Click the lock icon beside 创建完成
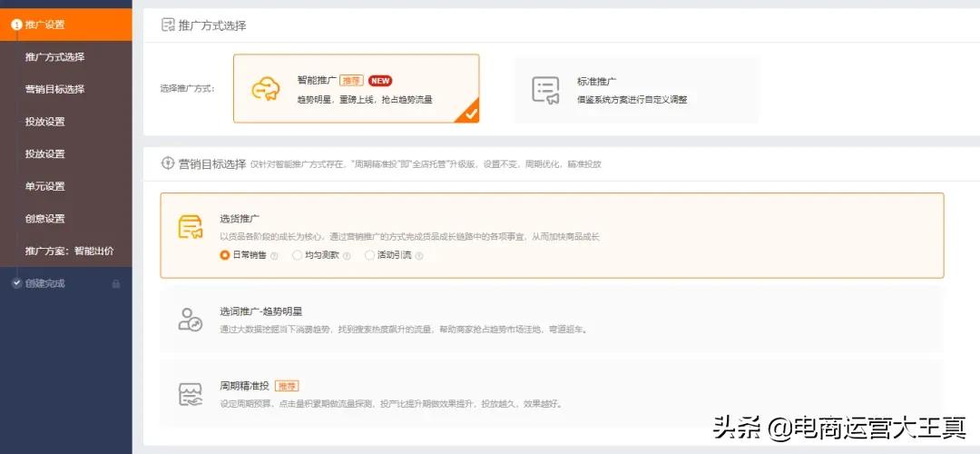 click(115, 284)
